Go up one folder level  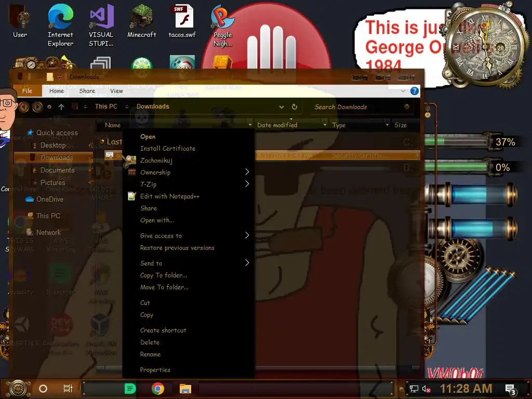coord(61,107)
